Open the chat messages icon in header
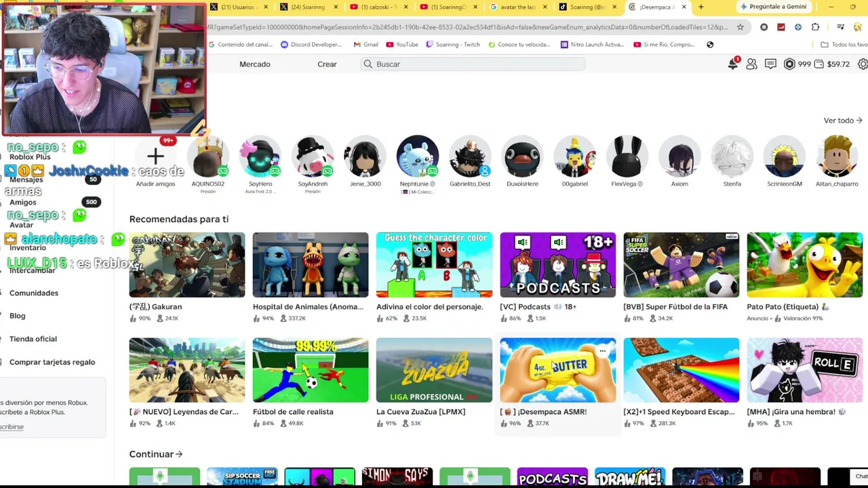The image size is (868, 488). point(770,64)
